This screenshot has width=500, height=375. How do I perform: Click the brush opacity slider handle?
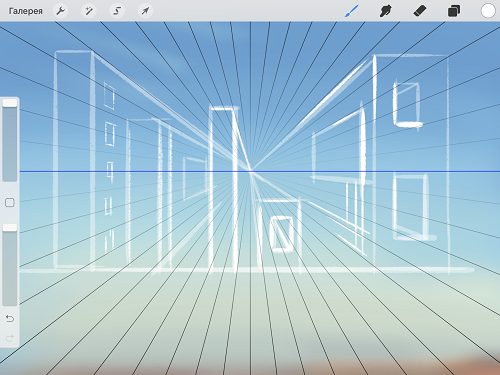point(10,228)
